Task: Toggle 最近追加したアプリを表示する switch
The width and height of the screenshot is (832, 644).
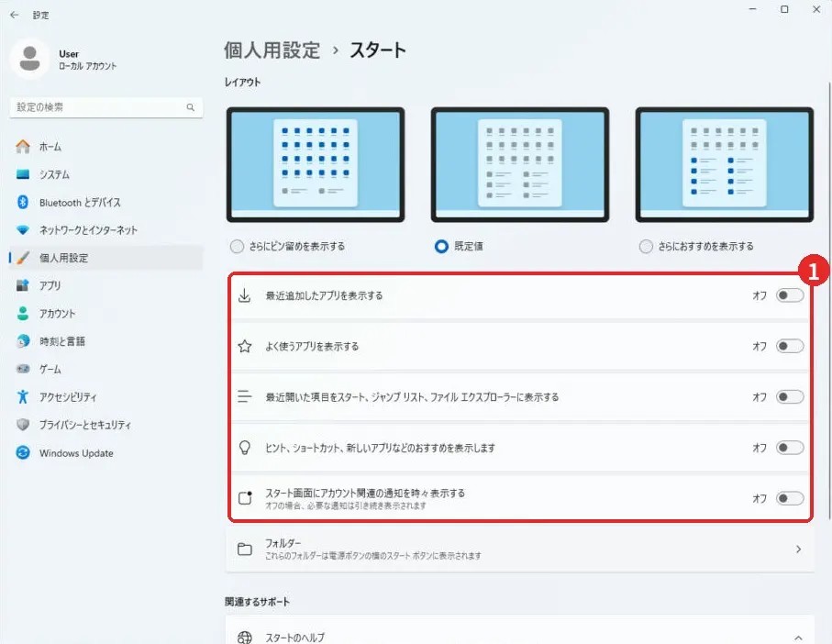Action: 790,295
